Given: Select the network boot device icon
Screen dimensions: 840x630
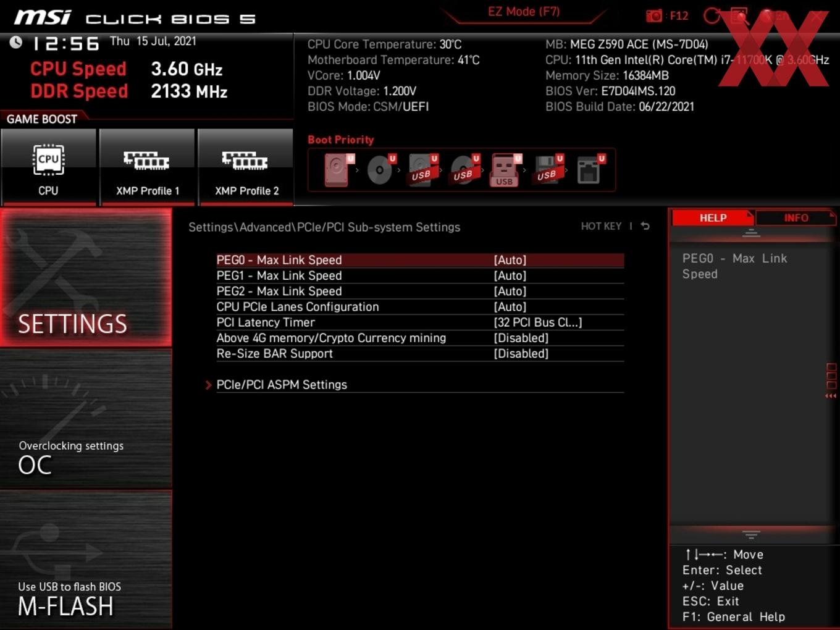Looking at the screenshot, I should coord(590,170).
